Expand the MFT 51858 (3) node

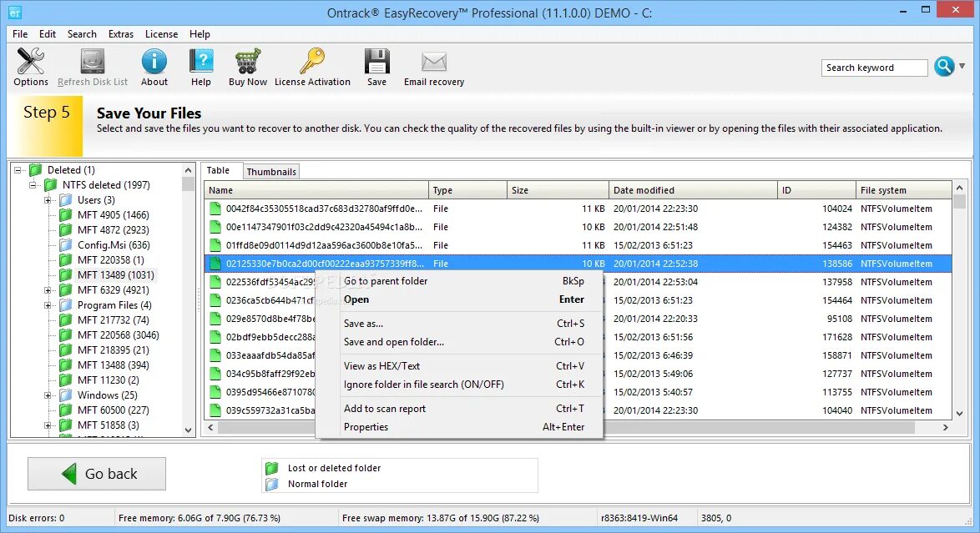point(48,425)
